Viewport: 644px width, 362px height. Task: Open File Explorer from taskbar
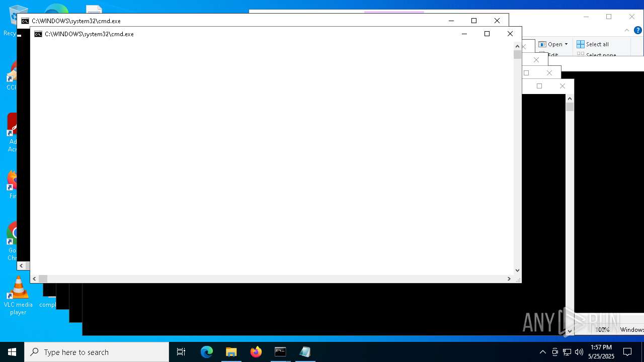coord(231,352)
